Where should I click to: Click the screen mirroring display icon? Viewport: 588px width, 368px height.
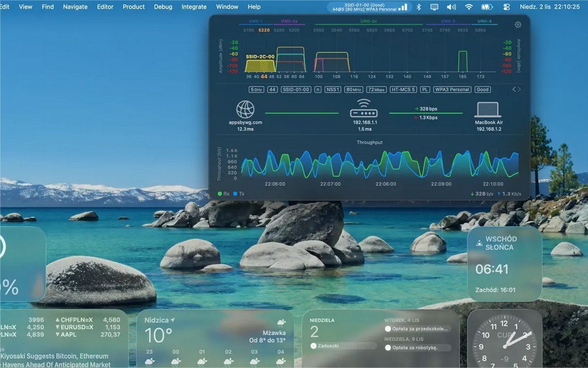[x=434, y=7]
